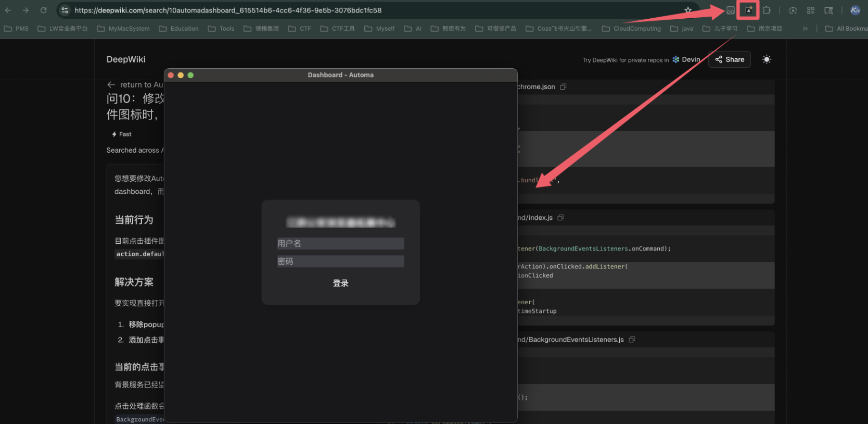This screenshot has width=868, height=424.
Task: Open the AI bookmark folder
Action: coord(413,29)
